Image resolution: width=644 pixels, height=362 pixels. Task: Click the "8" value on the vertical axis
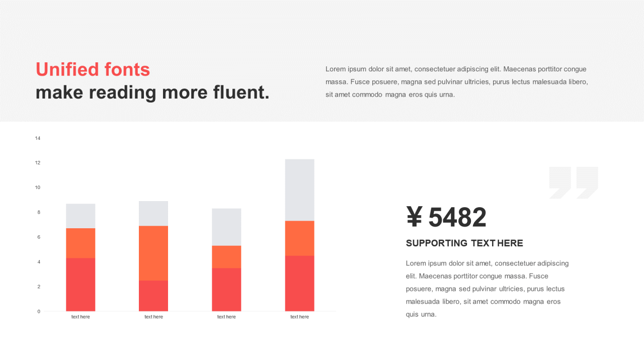(x=39, y=212)
